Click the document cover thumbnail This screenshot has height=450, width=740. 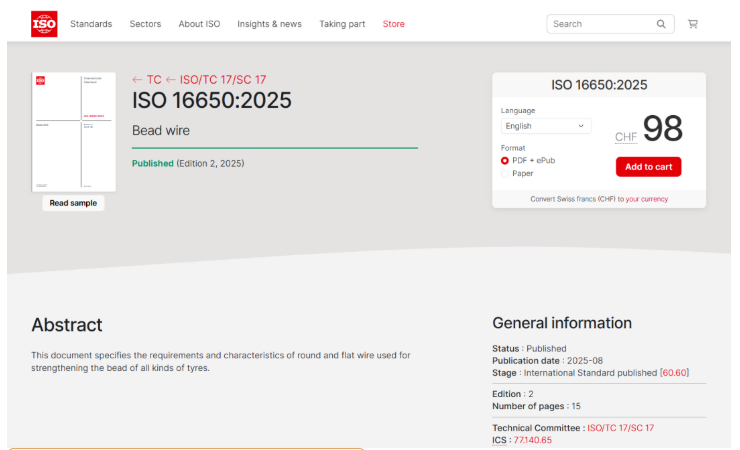coord(73,131)
